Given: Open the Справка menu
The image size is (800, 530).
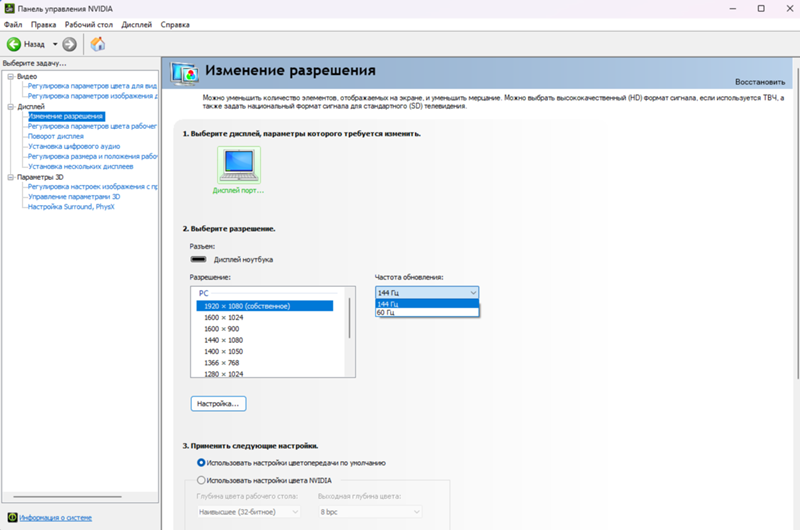Looking at the screenshot, I should [x=175, y=24].
